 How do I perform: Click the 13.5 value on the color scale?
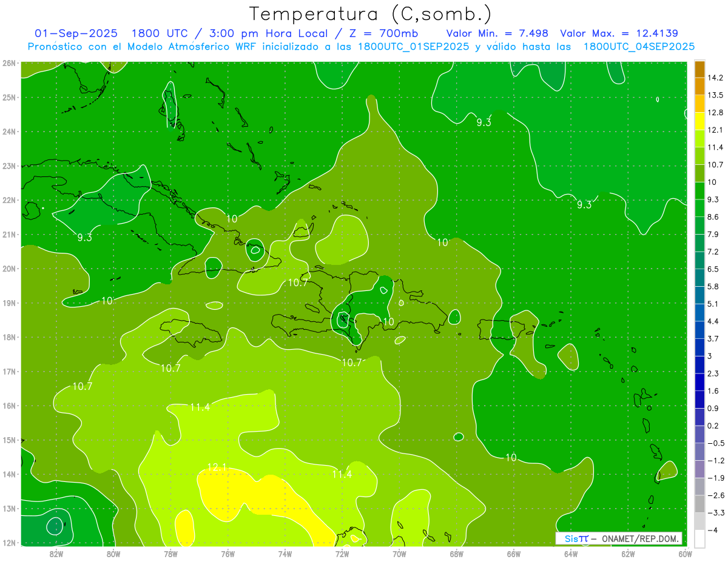point(715,95)
